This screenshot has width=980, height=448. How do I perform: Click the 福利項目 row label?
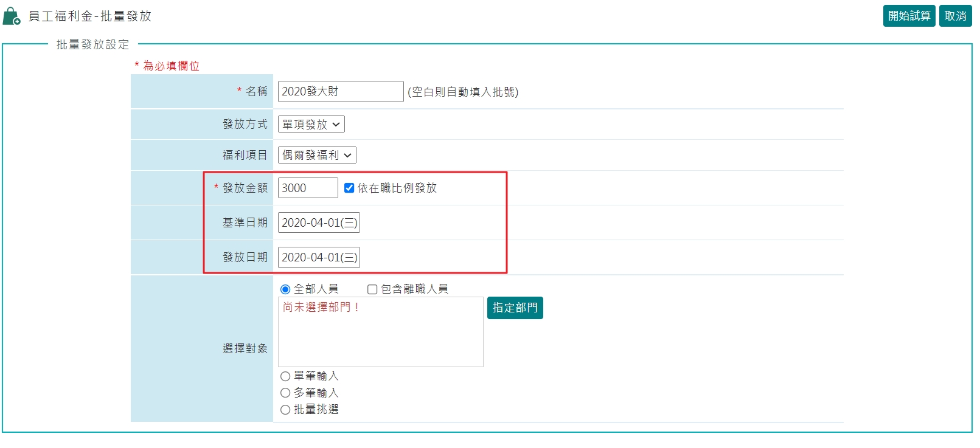coord(245,155)
